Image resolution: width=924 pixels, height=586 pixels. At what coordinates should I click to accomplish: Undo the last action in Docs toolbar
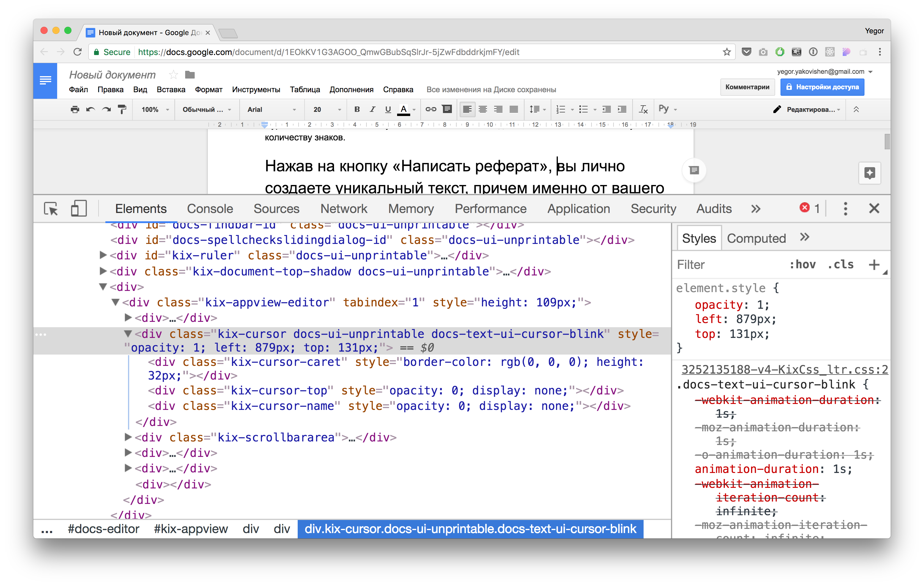tap(90, 110)
